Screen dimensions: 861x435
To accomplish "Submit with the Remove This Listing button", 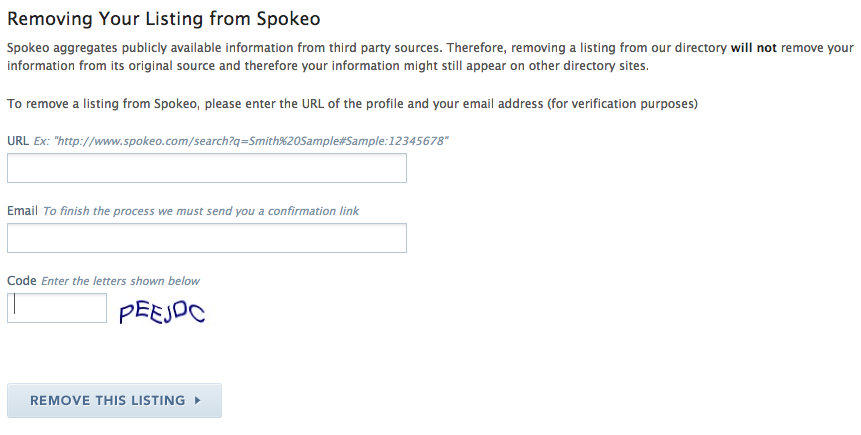I will (x=114, y=400).
